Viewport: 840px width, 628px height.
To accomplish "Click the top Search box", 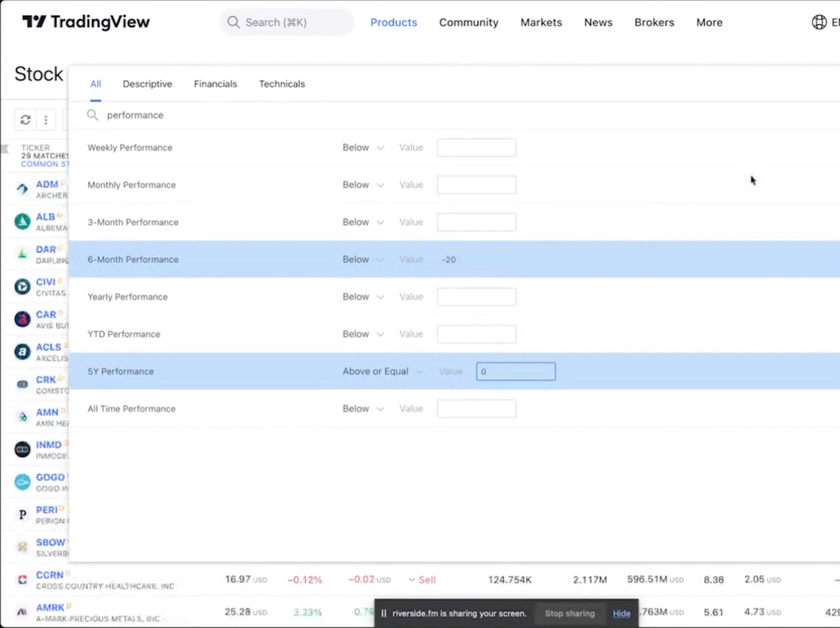I will (287, 22).
